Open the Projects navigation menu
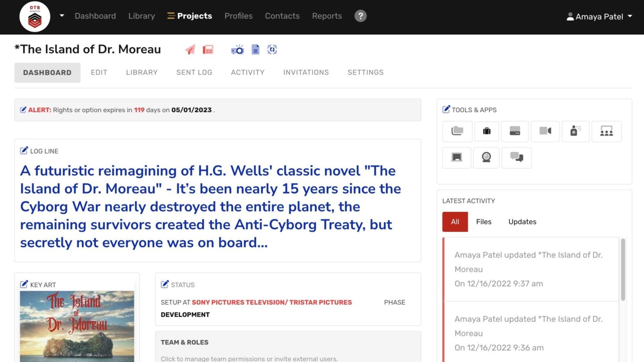Image resolution: width=644 pixels, height=362 pixels. tap(190, 16)
